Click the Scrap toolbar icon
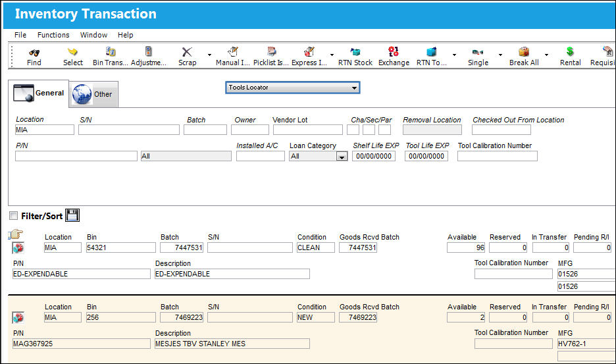The height and width of the screenshot is (364, 616). pos(187,52)
